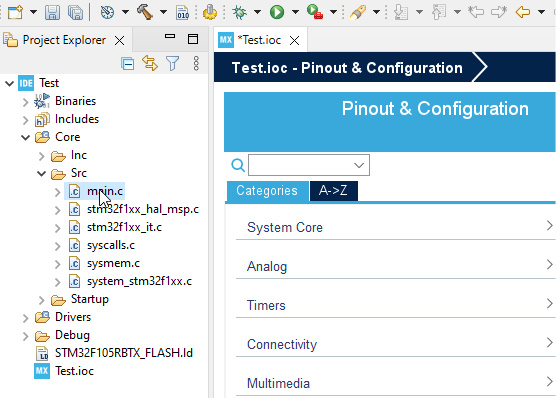The height and width of the screenshot is (398, 556).
Task: Maximize the Project Explorer panel
Action: (193, 39)
